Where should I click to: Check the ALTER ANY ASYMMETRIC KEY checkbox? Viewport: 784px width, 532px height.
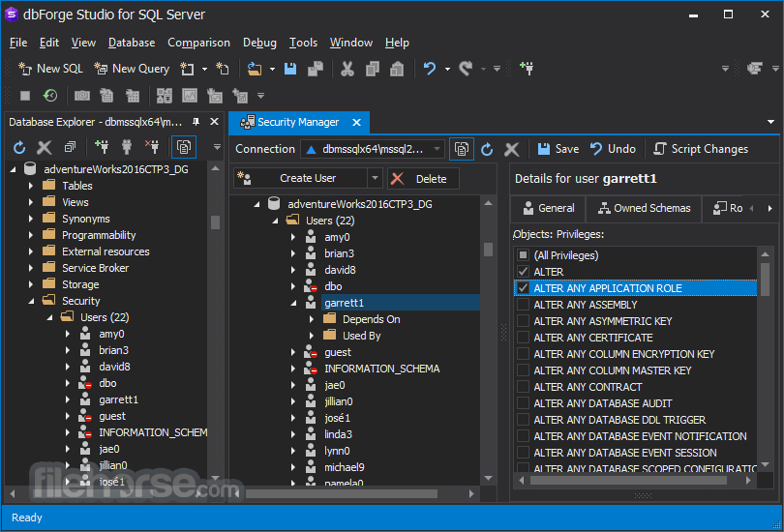(x=523, y=321)
